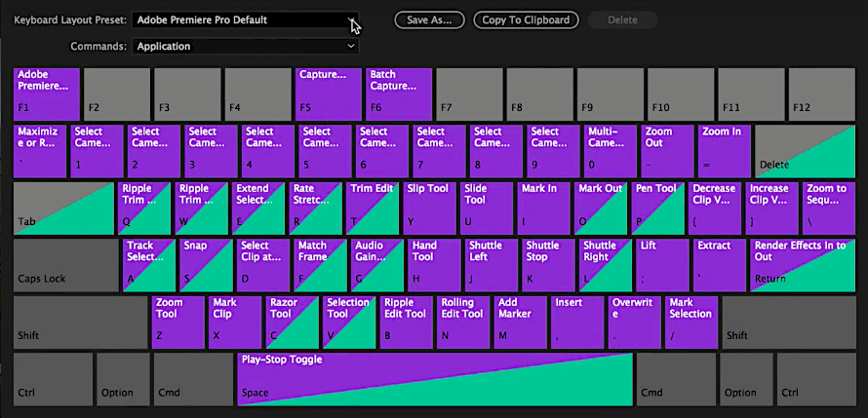This screenshot has width=868, height=418.
Task: Select the comma key Insert
Action: click(x=577, y=323)
